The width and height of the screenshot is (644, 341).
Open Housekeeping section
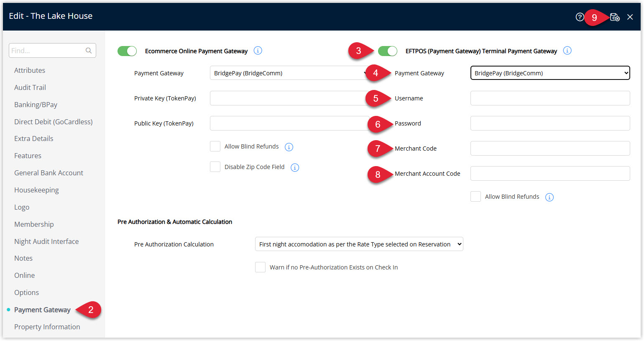click(36, 190)
